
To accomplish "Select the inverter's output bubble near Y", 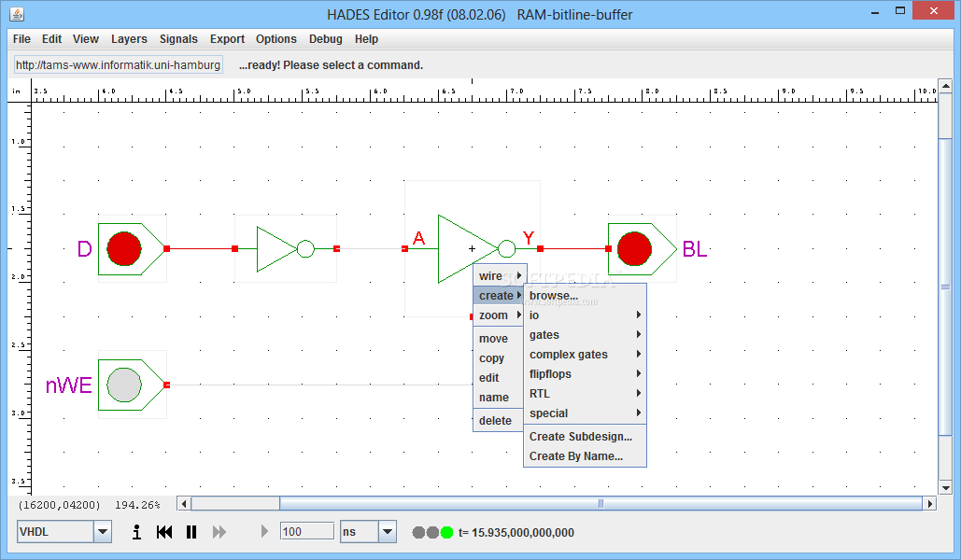I will (507, 249).
